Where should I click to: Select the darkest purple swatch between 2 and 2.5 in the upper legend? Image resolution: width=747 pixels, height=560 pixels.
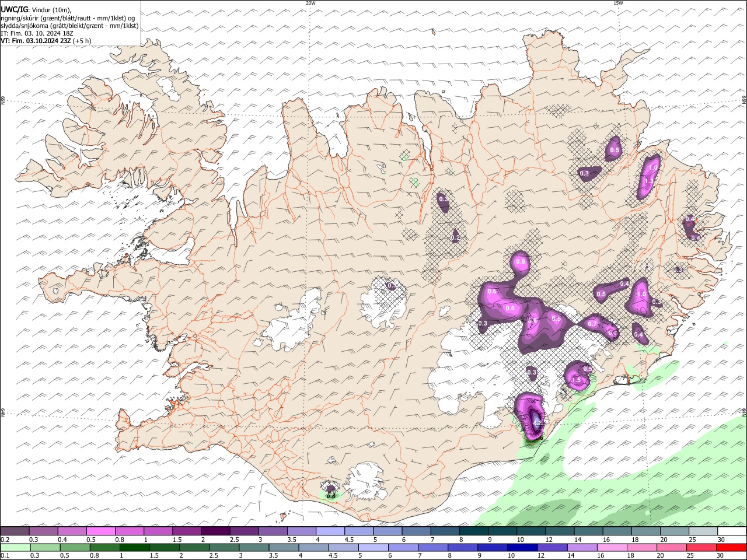215,531
